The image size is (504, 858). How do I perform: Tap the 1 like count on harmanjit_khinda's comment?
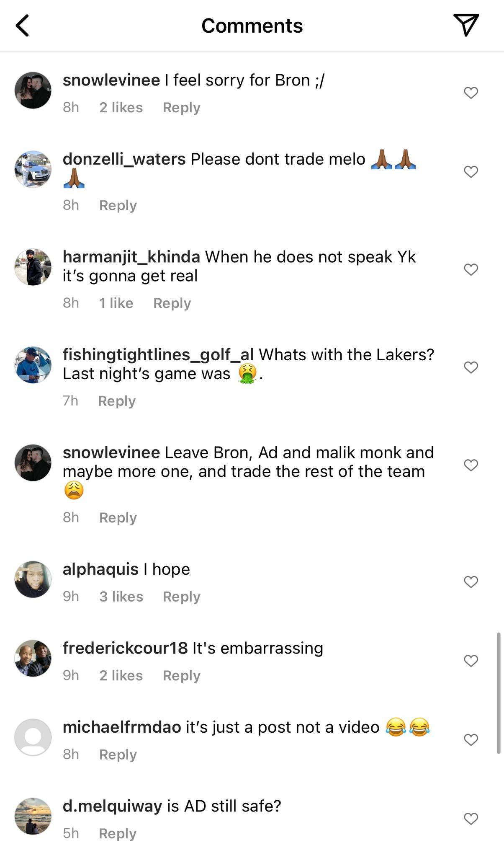click(117, 302)
